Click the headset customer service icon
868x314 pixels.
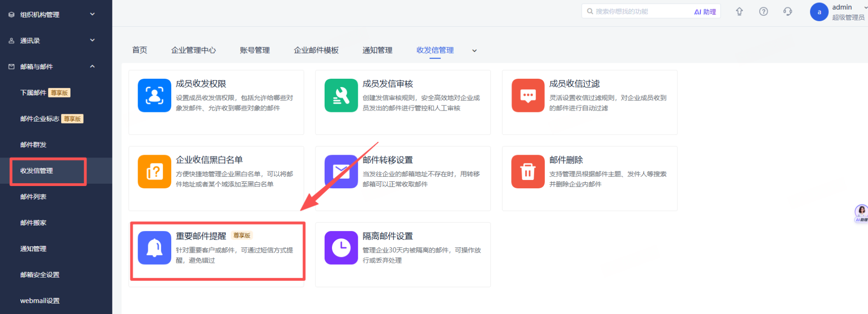(x=788, y=12)
